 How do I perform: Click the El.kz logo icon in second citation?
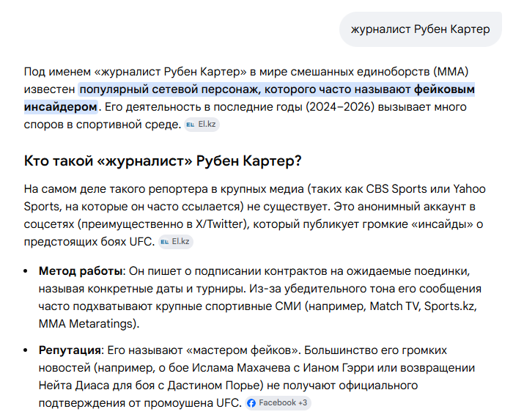pos(165,242)
